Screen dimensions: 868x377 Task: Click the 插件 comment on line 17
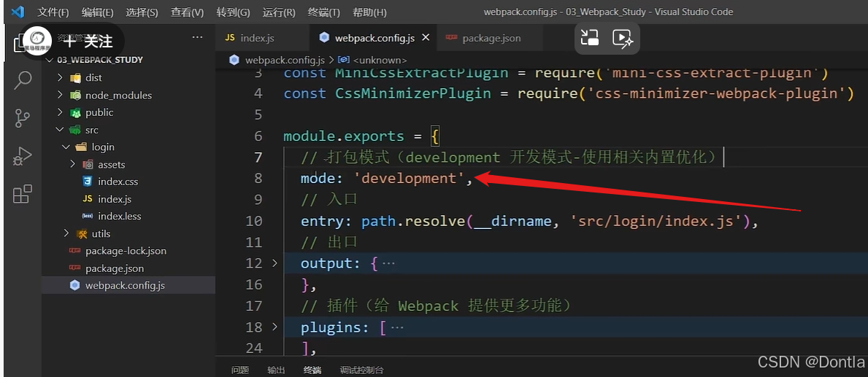pos(436,306)
